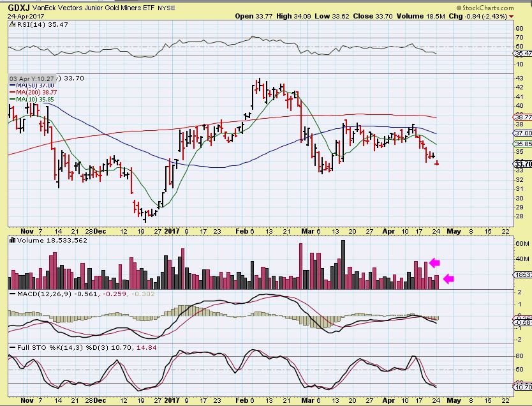532x406 pixels.
Task: Click the MA(50) 37.00 legend entry
Action: (31, 86)
